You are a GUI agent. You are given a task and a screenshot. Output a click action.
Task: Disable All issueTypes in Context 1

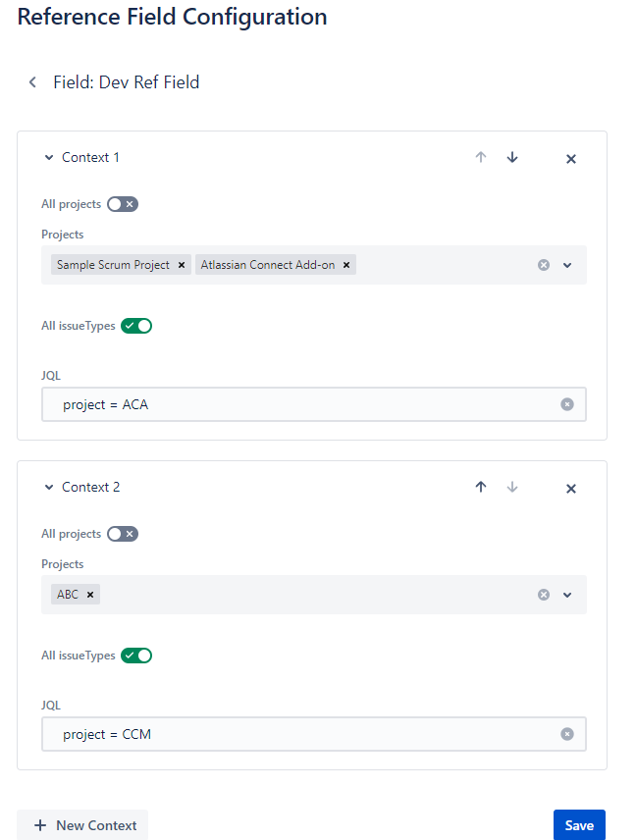pyautogui.click(x=136, y=325)
